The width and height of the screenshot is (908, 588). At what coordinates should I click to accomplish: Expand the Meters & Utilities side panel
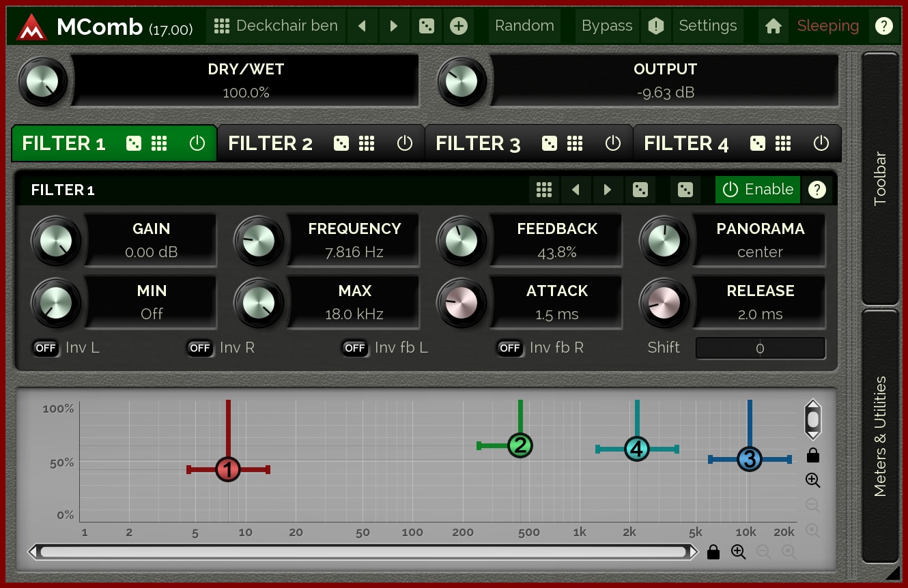click(x=880, y=435)
